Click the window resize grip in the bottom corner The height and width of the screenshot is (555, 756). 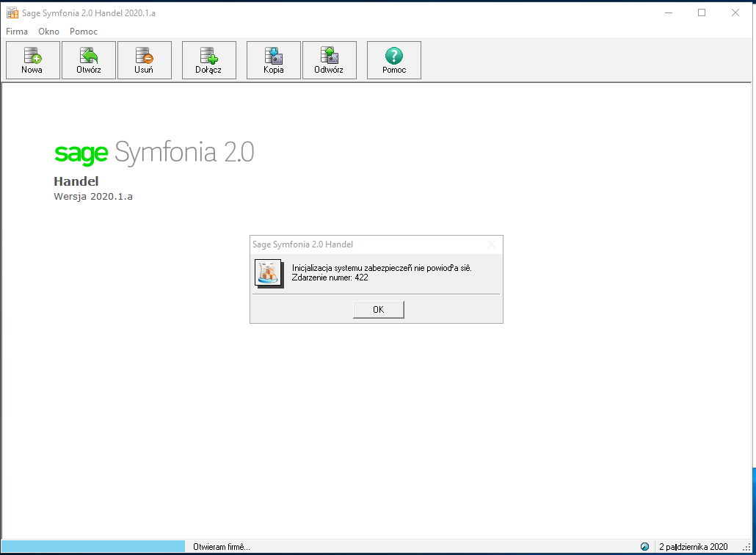click(746, 547)
